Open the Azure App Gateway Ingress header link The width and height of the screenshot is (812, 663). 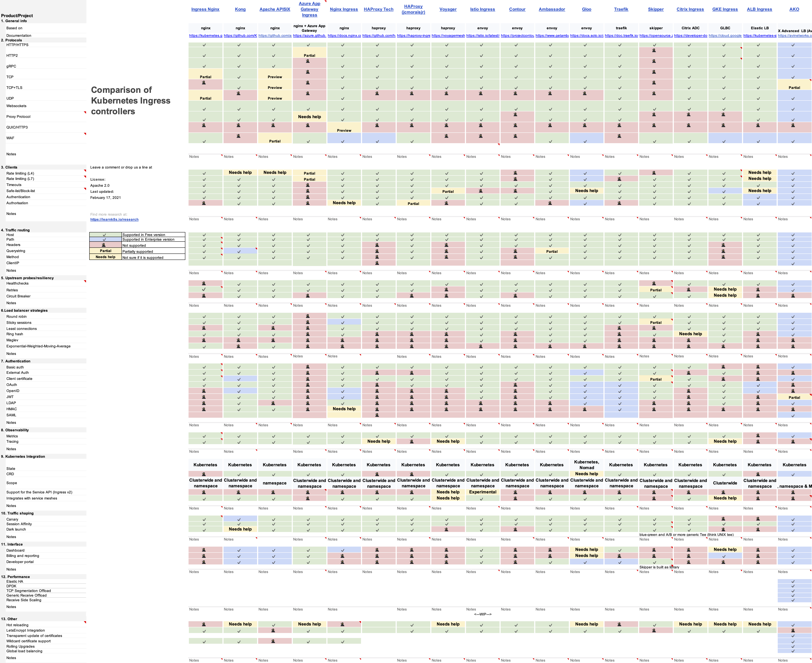[x=309, y=9]
